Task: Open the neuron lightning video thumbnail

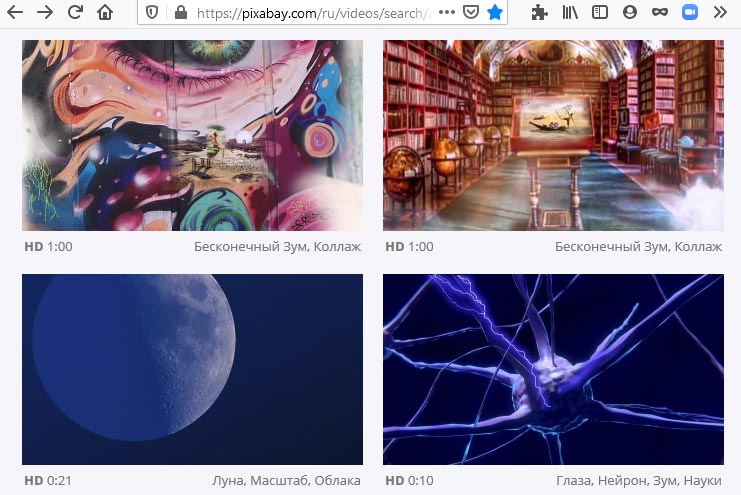Action: [x=553, y=369]
